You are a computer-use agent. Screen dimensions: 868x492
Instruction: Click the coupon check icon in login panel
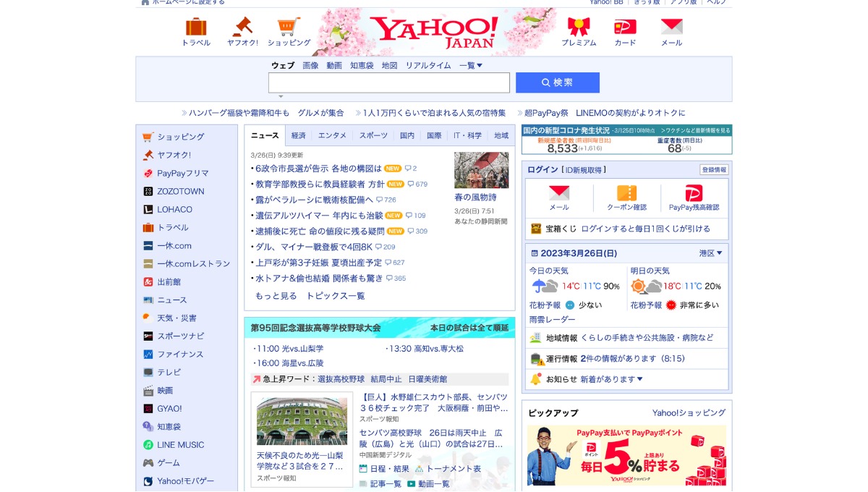click(x=626, y=194)
